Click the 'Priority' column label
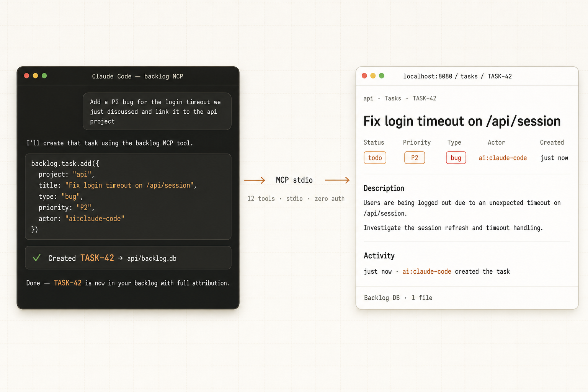Viewport: 588px width, 392px height. [417, 142]
